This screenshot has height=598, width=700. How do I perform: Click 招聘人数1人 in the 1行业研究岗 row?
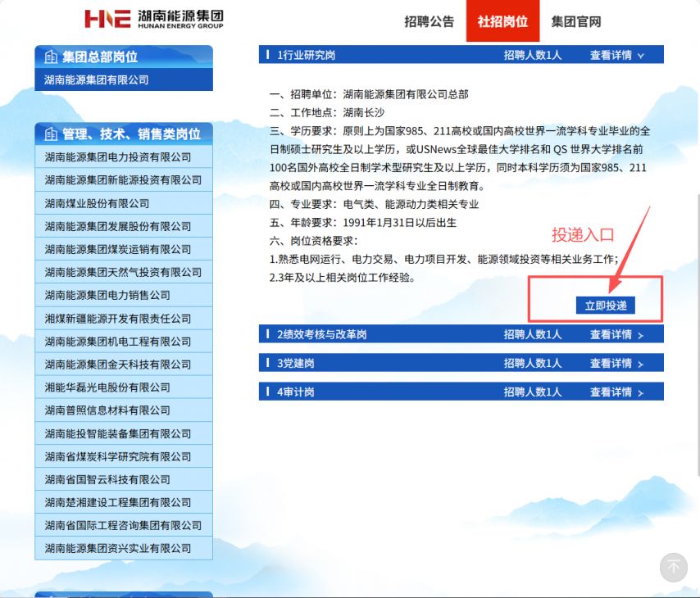[533, 55]
